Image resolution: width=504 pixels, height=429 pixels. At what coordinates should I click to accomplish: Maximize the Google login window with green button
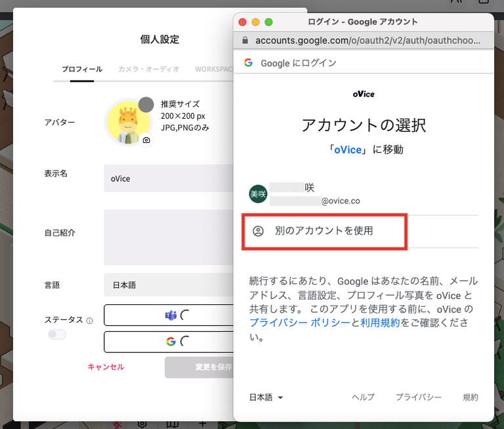click(x=268, y=22)
